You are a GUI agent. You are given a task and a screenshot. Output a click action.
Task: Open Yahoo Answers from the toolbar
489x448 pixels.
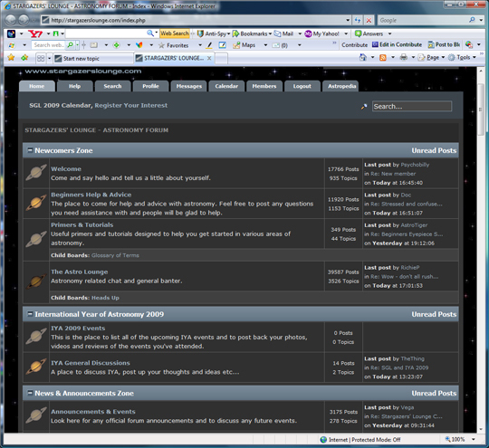click(369, 33)
